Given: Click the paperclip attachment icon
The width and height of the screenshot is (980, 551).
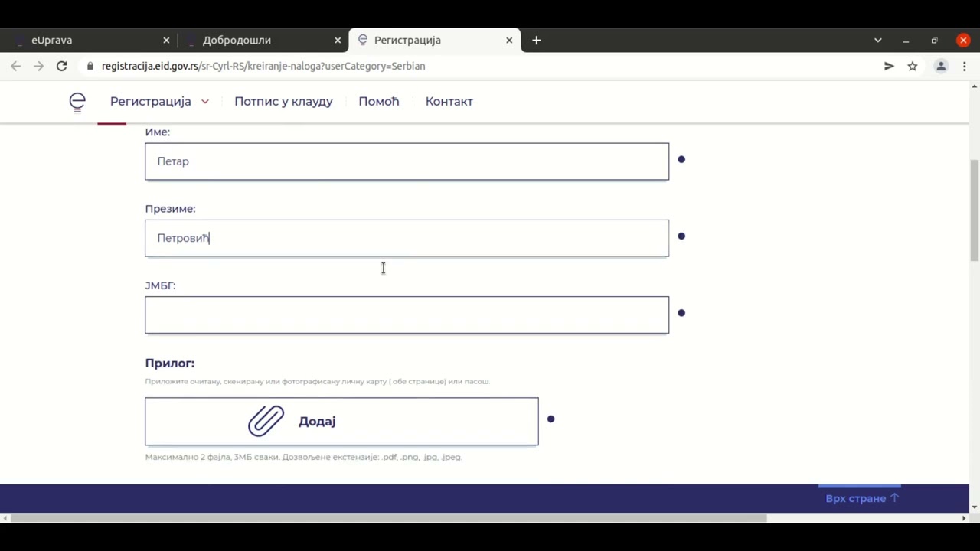Looking at the screenshot, I should coord(266,421).
